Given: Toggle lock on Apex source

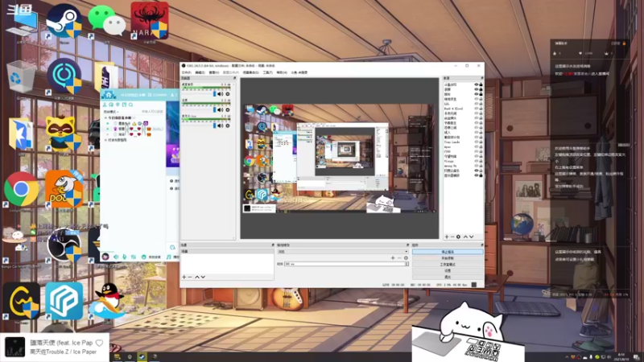Looking at the screenshot, I should pos(481,146).
